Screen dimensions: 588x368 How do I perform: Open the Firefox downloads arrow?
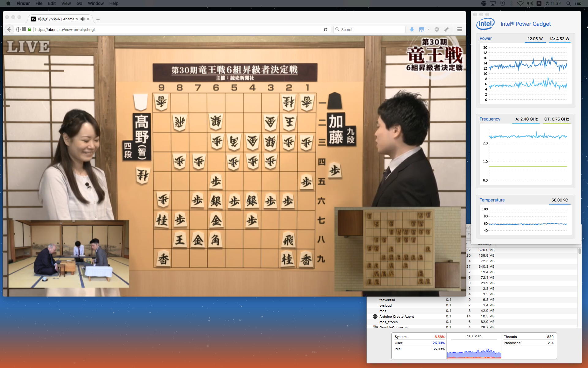412,29
